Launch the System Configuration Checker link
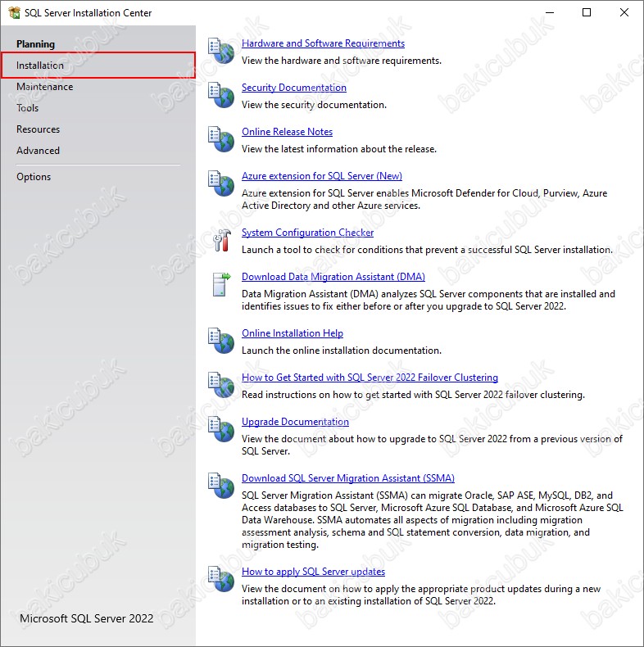The image size is (644, 647). (x=307, y=233)
